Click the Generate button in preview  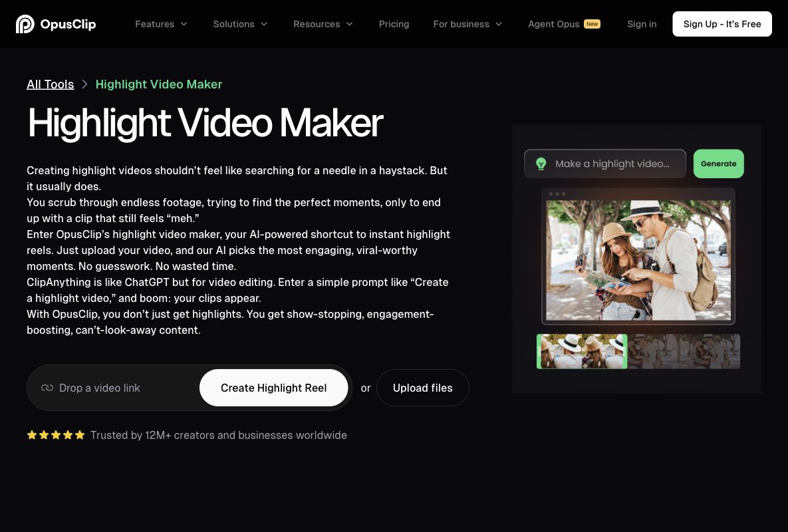(718, 164)
